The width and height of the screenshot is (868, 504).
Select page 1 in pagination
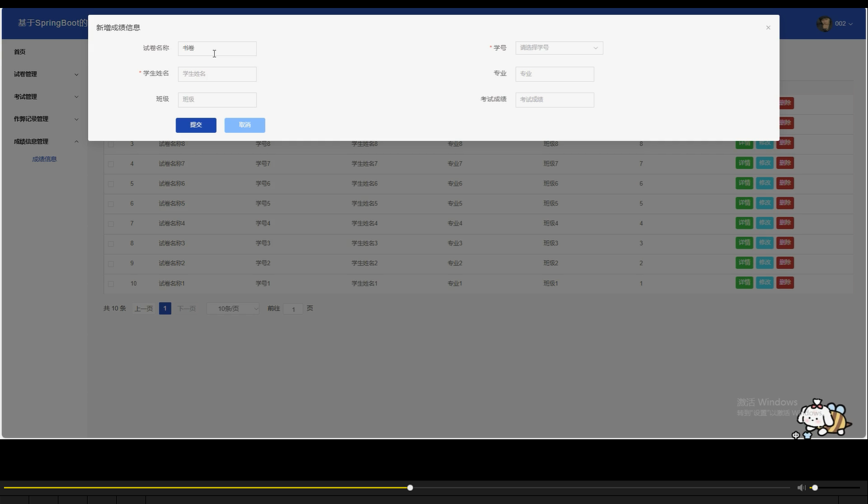click(x=165, y=309)
